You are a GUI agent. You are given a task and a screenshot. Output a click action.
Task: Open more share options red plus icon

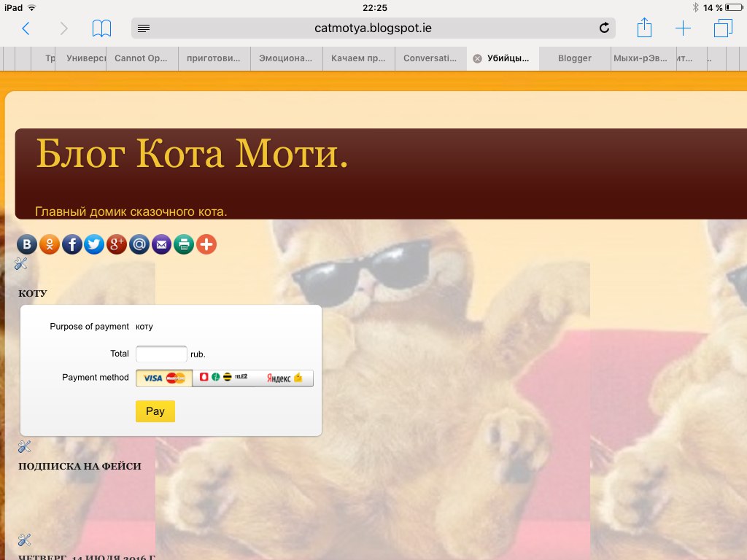click(x=206, y=244)
